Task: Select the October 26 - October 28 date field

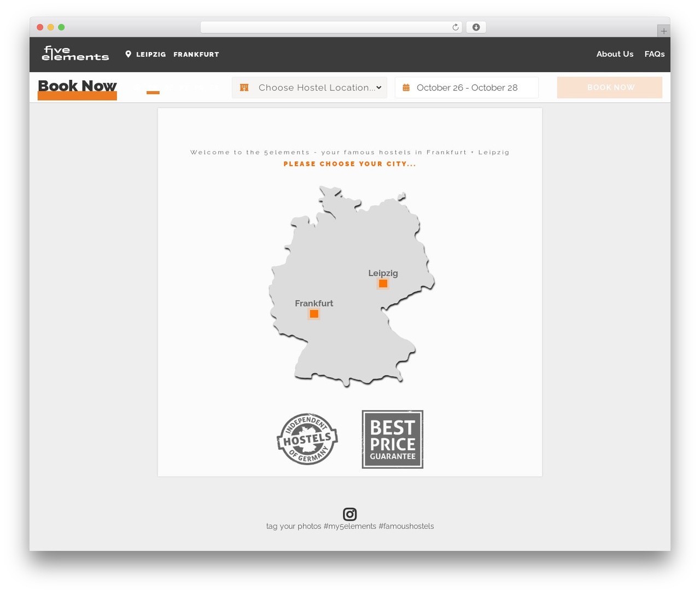Action: [466, 88]
